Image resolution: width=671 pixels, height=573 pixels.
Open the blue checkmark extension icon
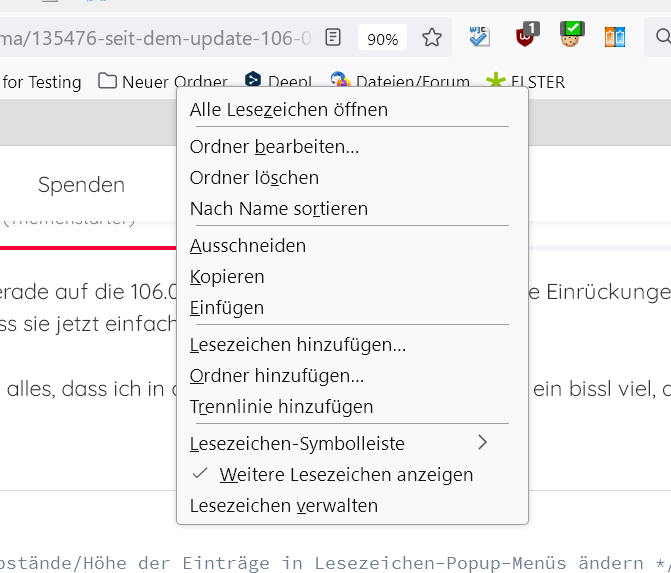(480, 37)
